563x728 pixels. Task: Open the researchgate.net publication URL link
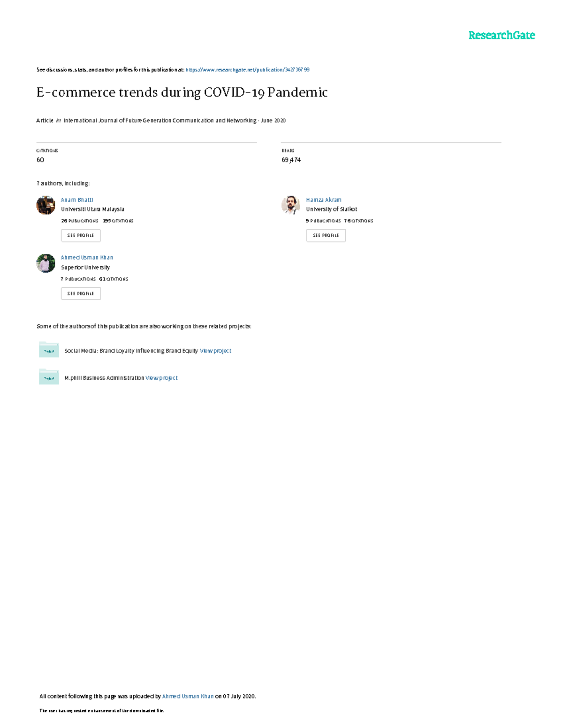247,70
